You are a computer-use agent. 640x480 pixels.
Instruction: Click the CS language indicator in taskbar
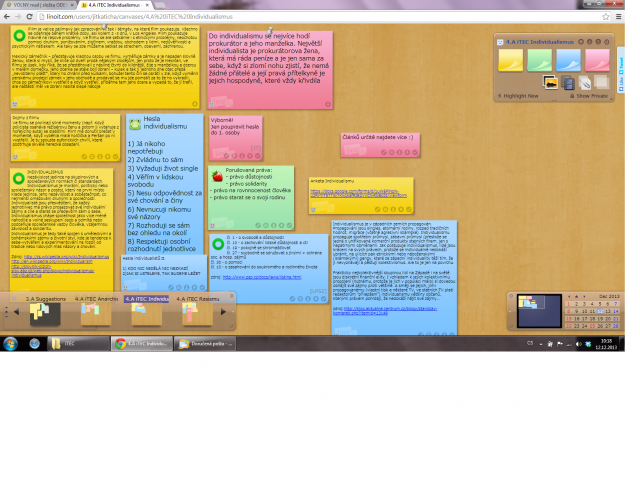click(x=530, y=343)
